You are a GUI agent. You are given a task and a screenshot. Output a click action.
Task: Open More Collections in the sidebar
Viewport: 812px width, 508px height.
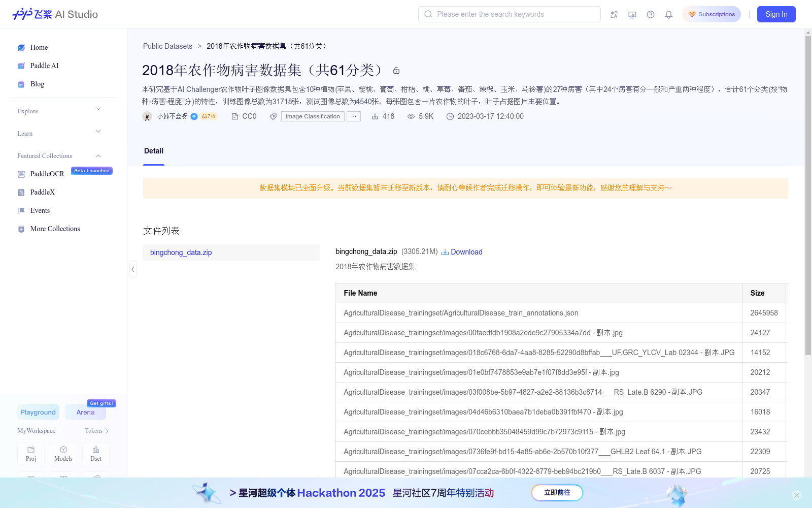(x=55, y=229)
